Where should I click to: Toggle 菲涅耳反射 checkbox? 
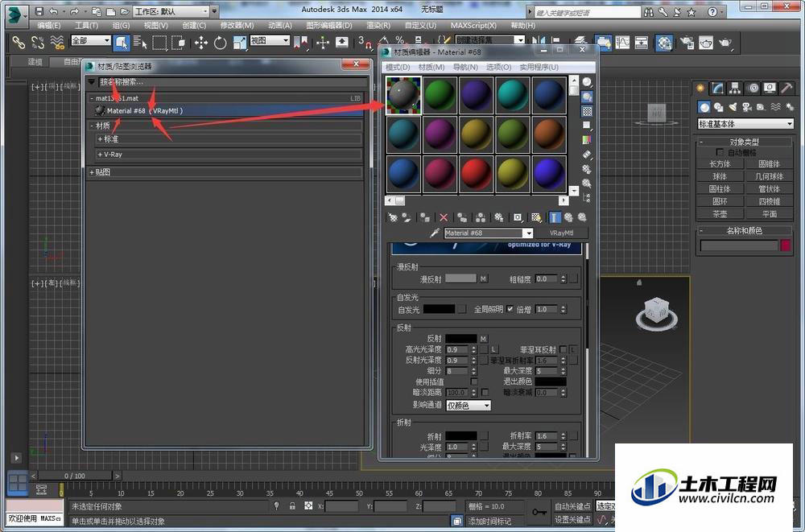[x=563, y=349]
